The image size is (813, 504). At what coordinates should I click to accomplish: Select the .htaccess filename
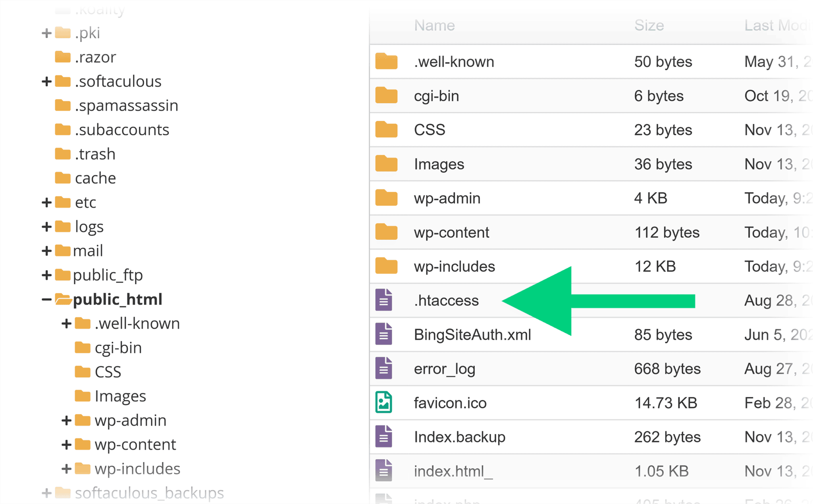tap(446, 300)
